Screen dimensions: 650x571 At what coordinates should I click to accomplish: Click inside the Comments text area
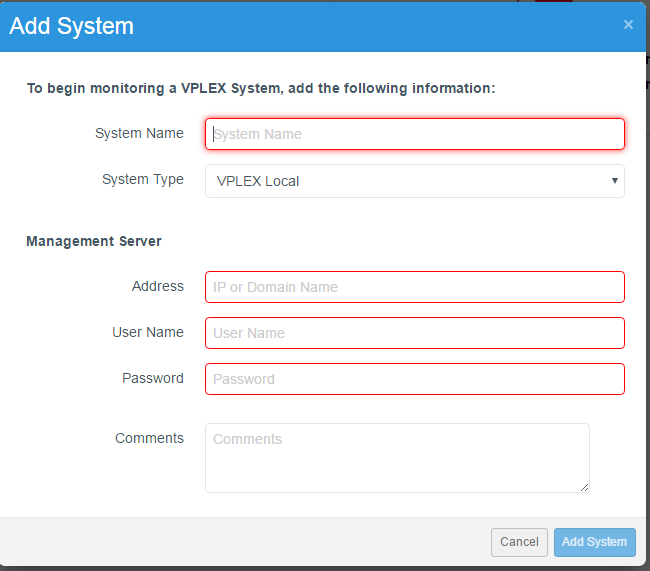(397, 457)
